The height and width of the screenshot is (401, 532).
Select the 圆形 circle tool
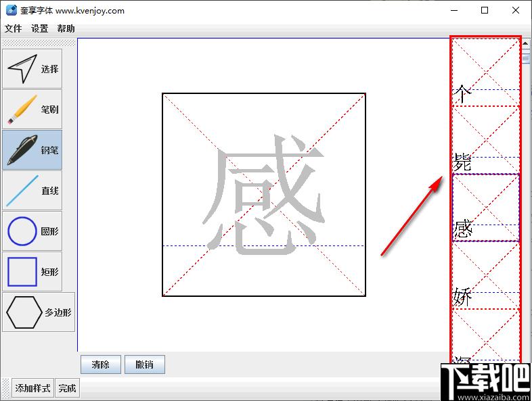(32, 231)
